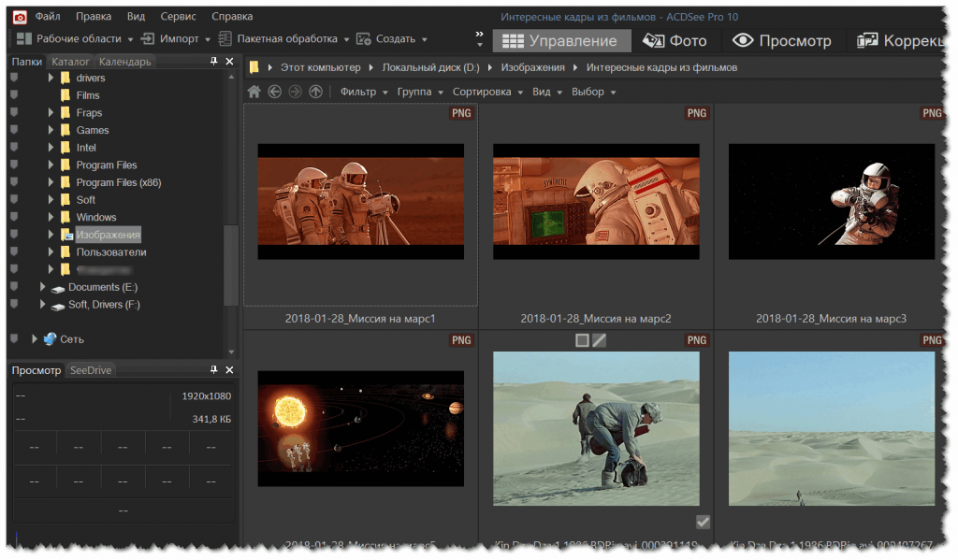Toggle the square overlay box above desert thumbnail
The width and height of the screenshot is (958, 560).
coord(582,340)
